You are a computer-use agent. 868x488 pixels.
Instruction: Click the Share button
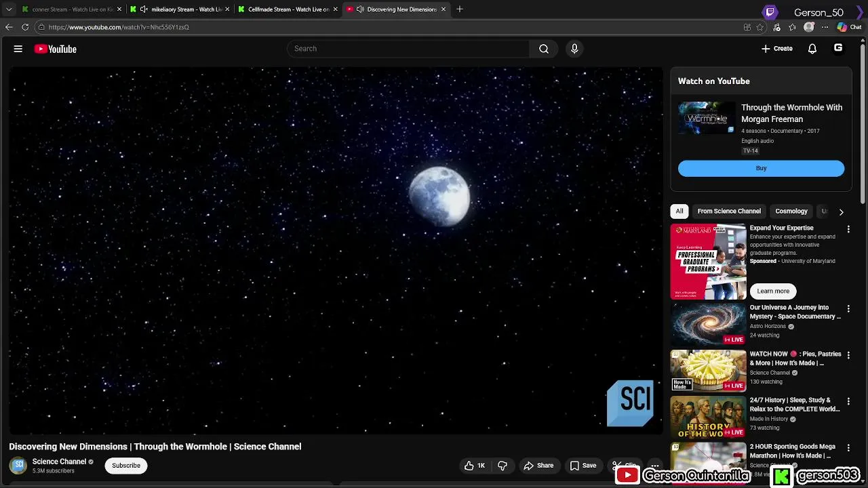538,466
